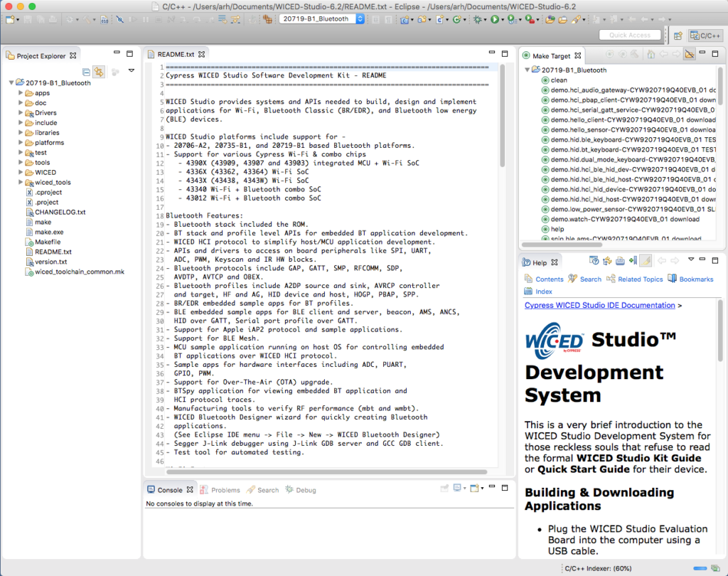The height and width of the screenshot is (576, 728).
Task: Expand the Drivers folder
Action: pyautogui.click(x=21, y=112)
